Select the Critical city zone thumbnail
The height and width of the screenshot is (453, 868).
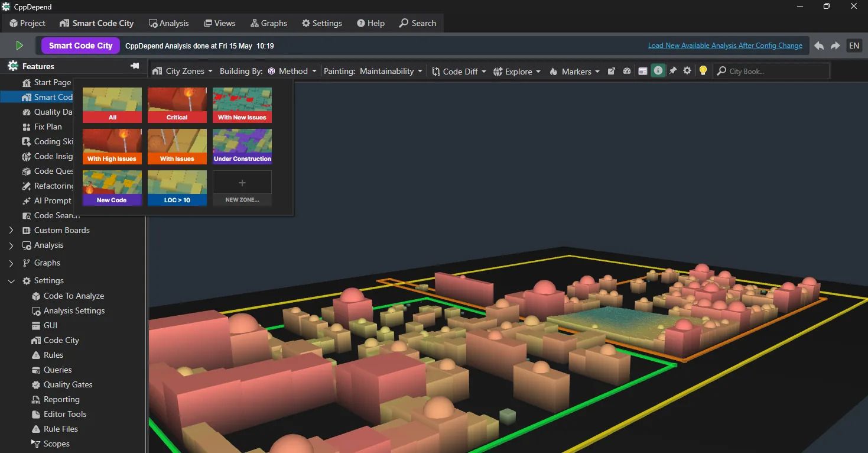177,105
